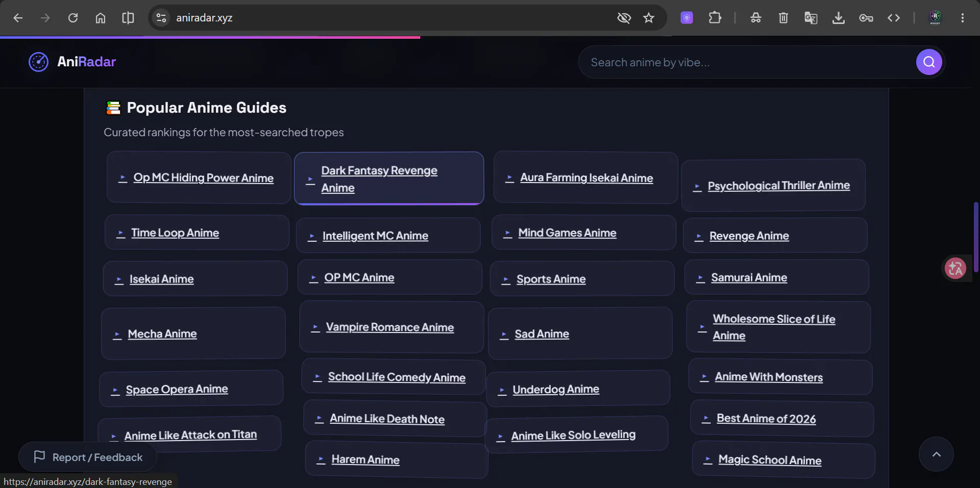Open Psychological Thriller Anime guide
The width and height of the screenshot is (980, 488).
773,186
